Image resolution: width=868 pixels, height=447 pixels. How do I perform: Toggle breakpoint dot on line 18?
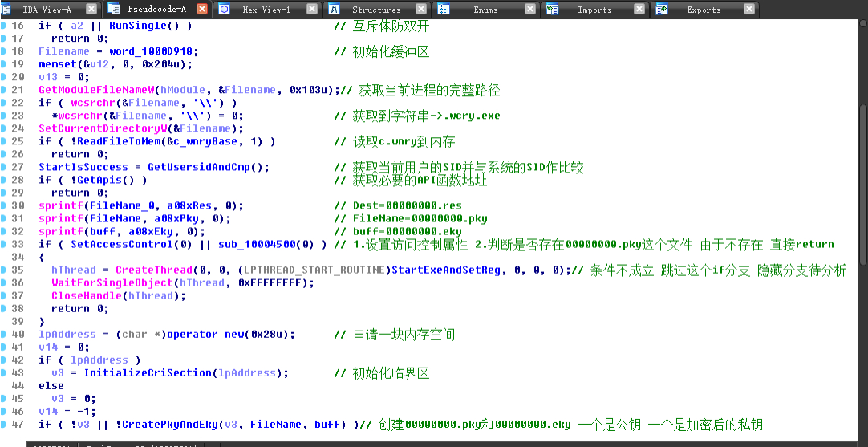[x=4, y=51]
